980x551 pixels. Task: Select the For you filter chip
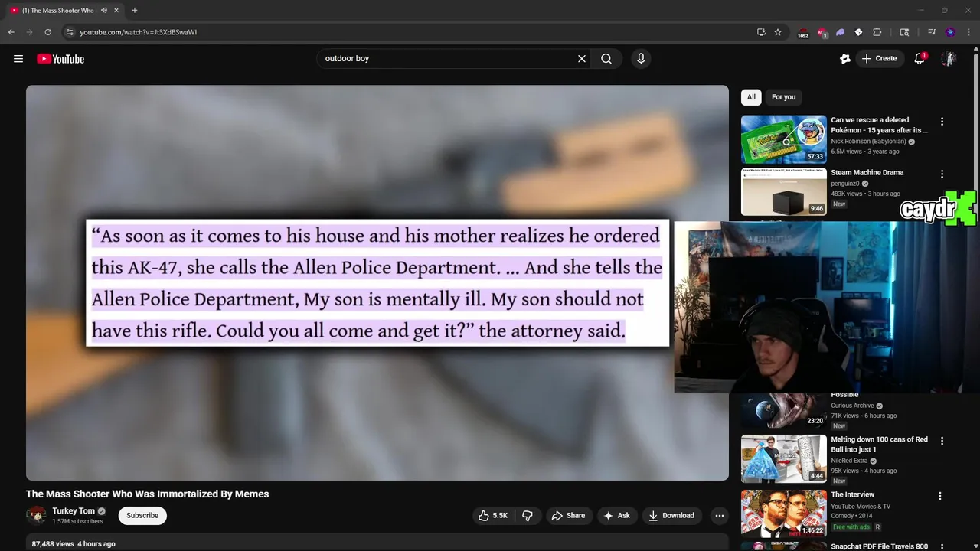click(783, 97)
